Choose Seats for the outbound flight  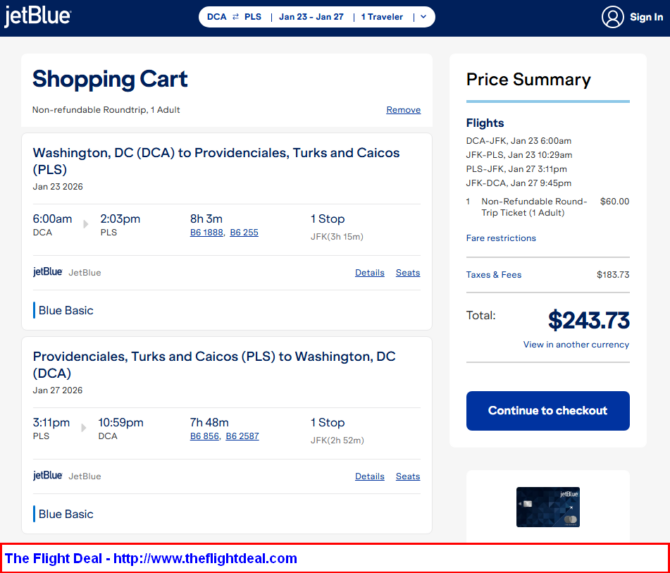(x=407, y=272)
